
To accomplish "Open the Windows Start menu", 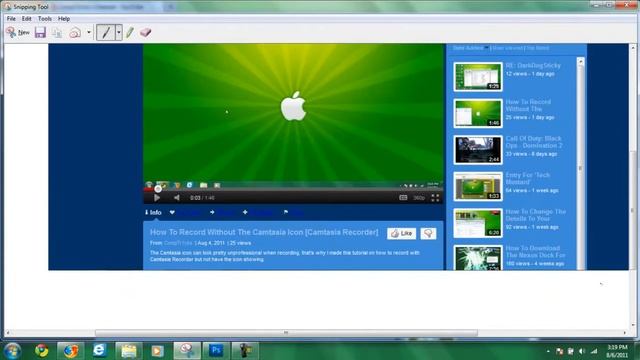I will pos(12,351).
